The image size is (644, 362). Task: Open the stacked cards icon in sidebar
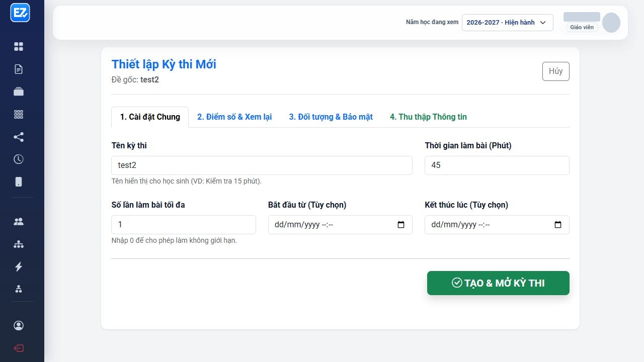(19, 92)
